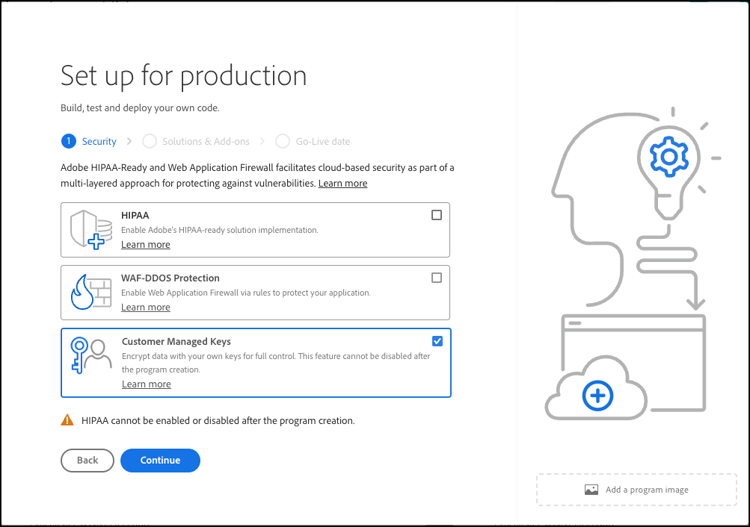750x527 pixels.
Task: Click the blue step 1 circle icon
Action: coord(68,141)
